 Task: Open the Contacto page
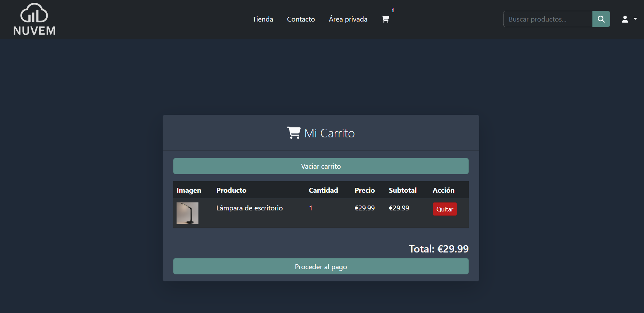(x=301, y=19)
